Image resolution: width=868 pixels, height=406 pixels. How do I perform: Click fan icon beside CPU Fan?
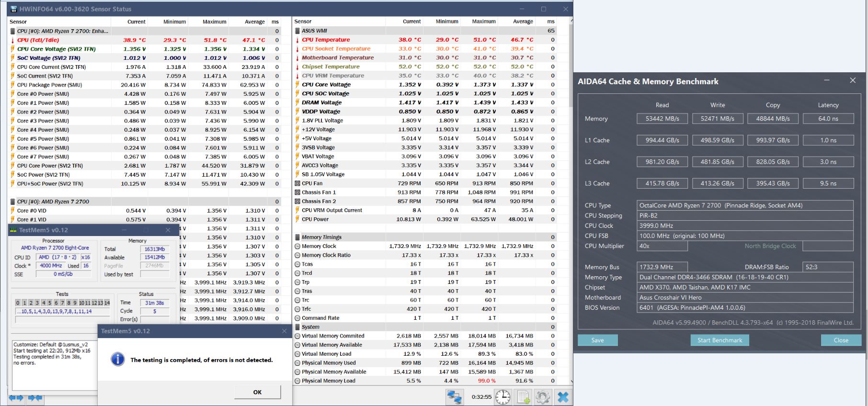[297, 183]
